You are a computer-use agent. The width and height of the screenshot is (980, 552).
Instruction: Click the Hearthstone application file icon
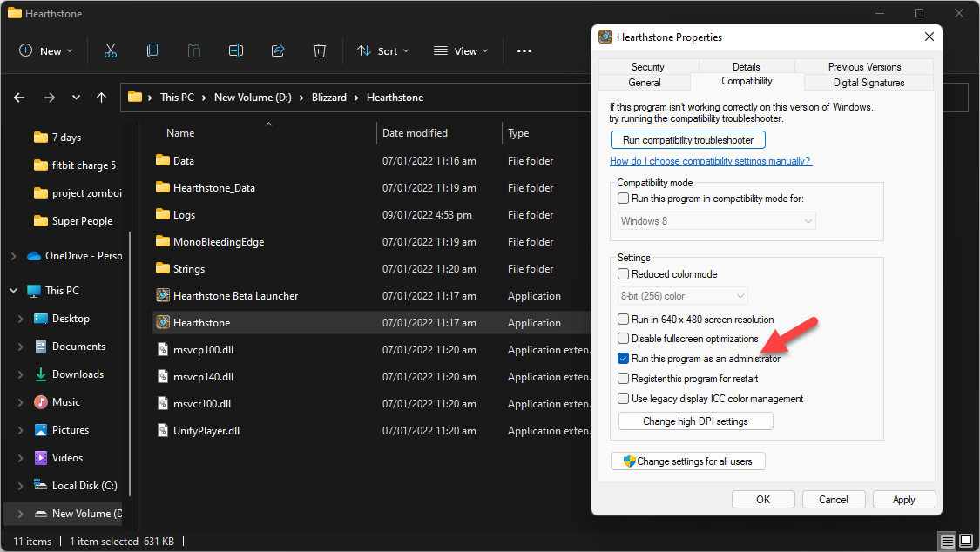[163, 322]
